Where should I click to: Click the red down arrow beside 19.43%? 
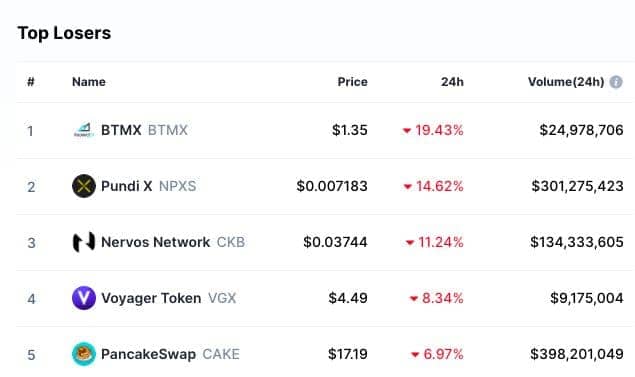407,131
